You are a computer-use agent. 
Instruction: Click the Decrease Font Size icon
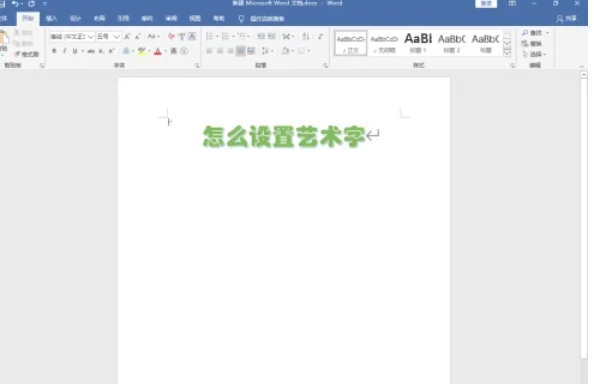pyautogui.click(x=138, y=36)
